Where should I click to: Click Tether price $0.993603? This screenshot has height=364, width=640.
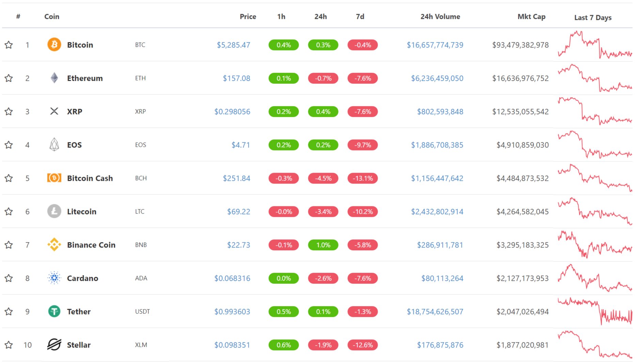coord(232,312)
